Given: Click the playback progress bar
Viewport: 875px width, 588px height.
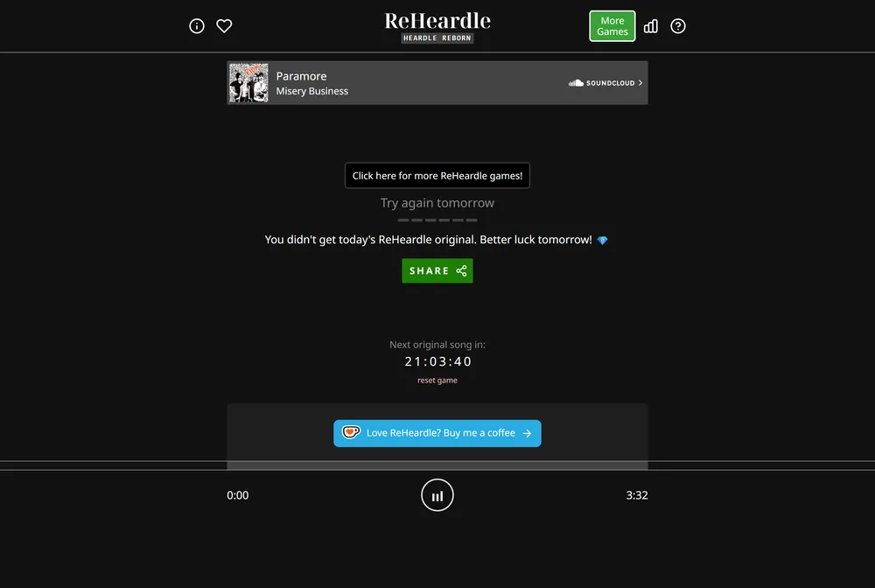Looking at the screenshot, I should 437,465.
